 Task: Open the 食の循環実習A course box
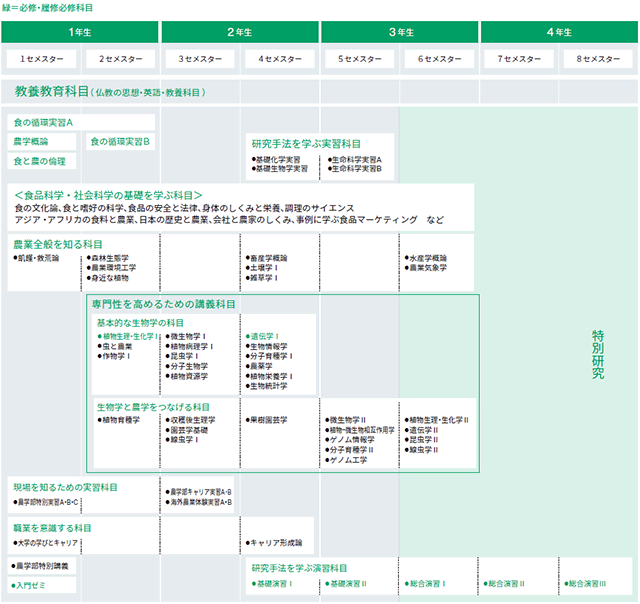click(81, 122)
